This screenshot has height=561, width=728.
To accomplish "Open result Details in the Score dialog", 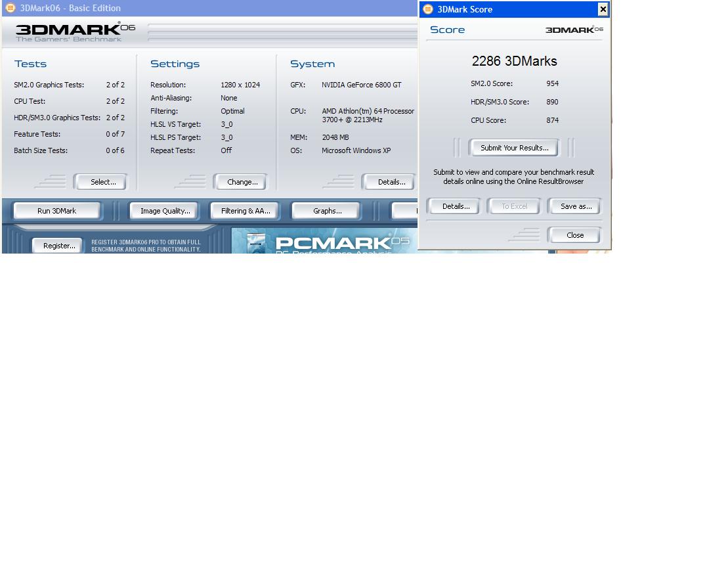I will 454,206.
